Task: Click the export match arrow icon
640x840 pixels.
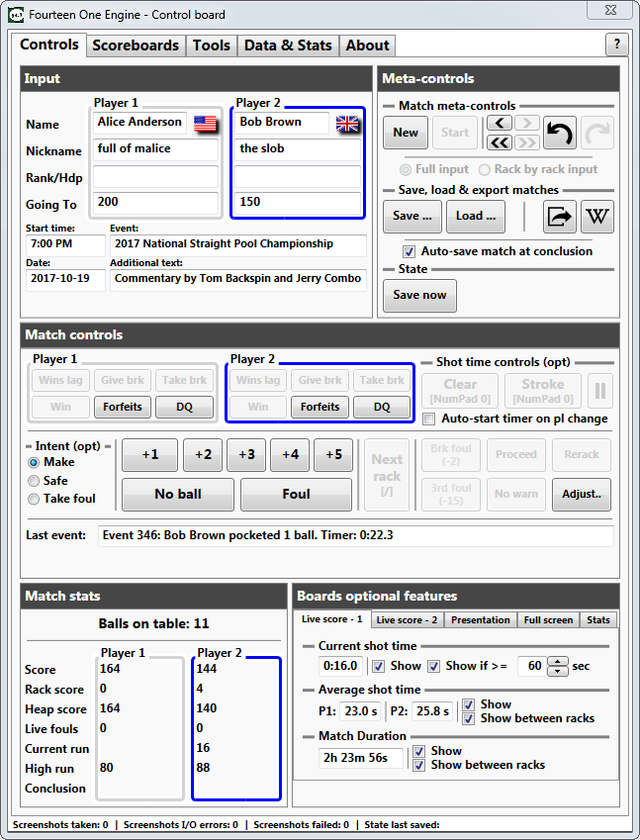Action: 560,216
